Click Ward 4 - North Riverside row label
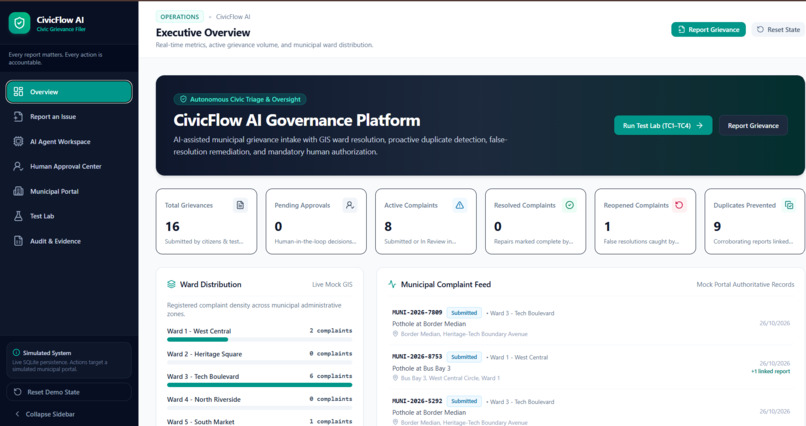Image resolution: width=806 pixels, height=426 pixels. (204, 399)
